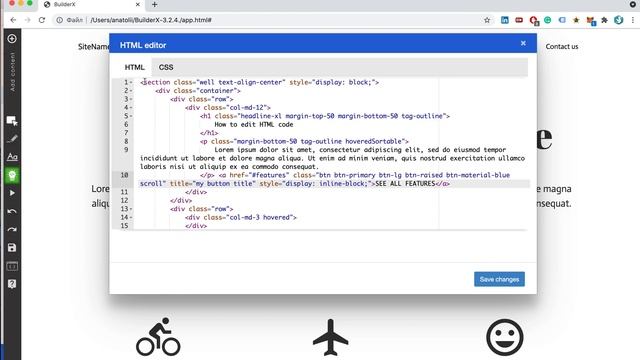
Task: Open the help question mark icon in sidebar
Action: pos(12,284)
